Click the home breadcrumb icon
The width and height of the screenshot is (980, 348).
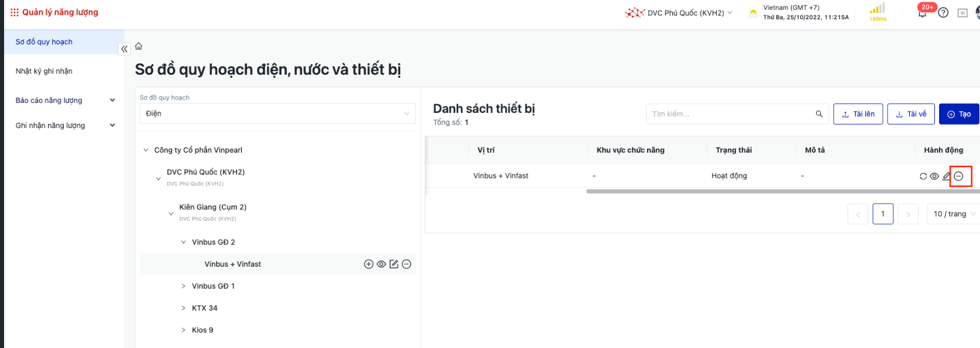click(139, 46)
